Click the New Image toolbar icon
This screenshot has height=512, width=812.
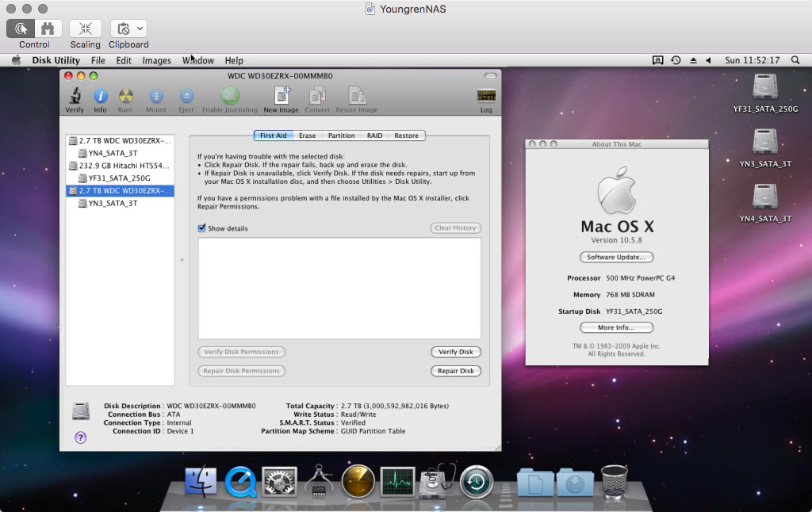282,97
